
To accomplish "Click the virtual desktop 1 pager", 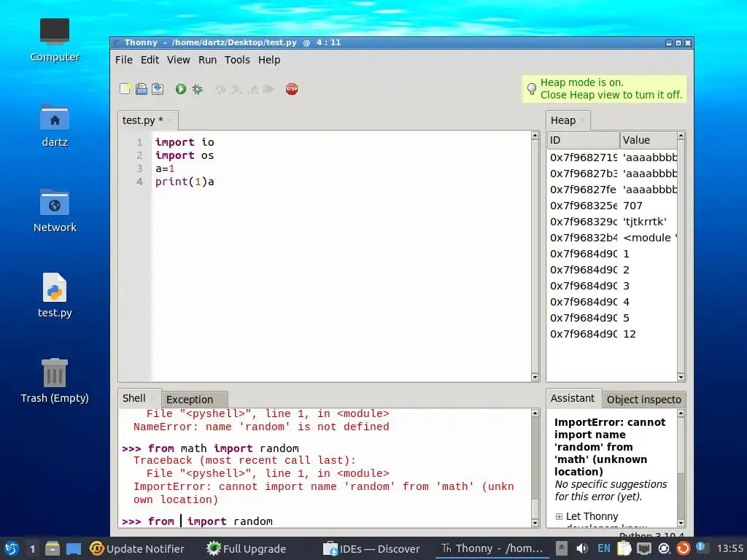I will [x=32, y=548].
